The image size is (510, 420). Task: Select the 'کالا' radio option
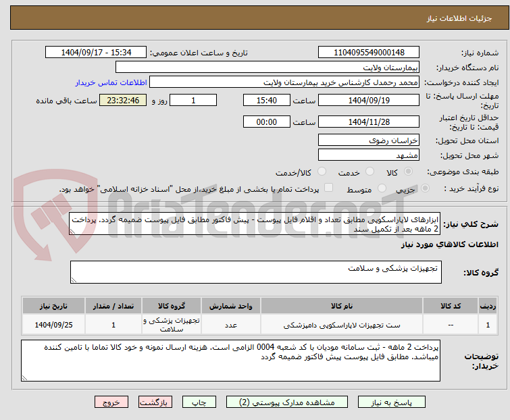(408, 172)
